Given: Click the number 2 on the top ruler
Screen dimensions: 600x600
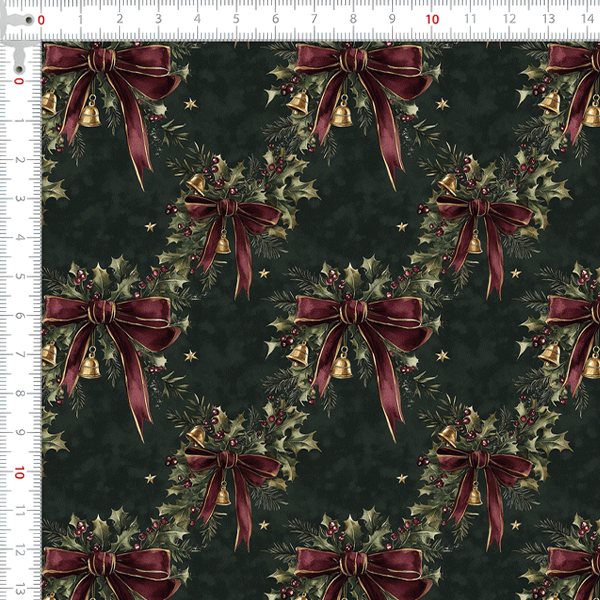Looking at the screenshot, I should 120,19.
